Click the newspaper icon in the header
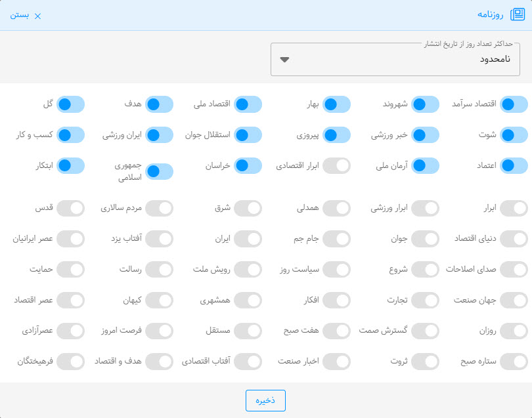This screenshot has height=418, width=532. tap(518, 16)
